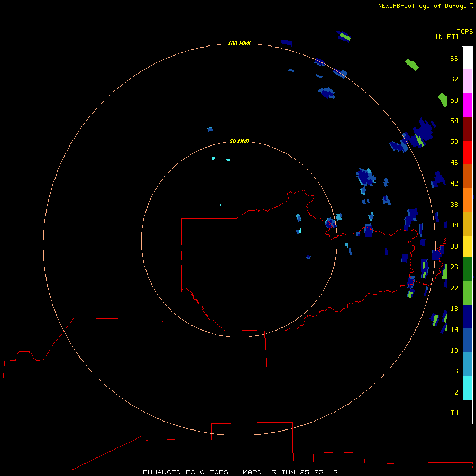Click the blue echo on the 50 NMI ring
Image resolution: width=476 pixels, height=476 pixels.
click(331, 223)
